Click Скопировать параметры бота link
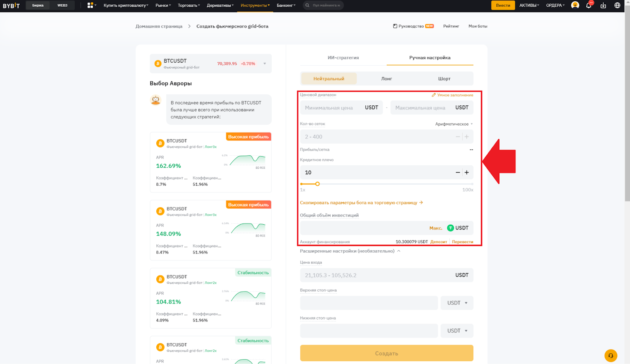The height and width of the screenshot is (364, 630). [359, 202]
